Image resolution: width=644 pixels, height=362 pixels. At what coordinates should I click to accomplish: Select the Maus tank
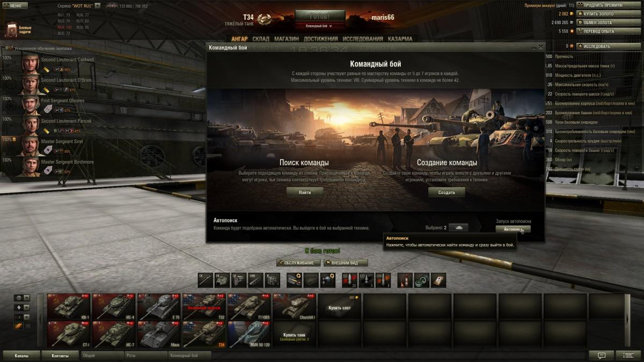point(159,334)
